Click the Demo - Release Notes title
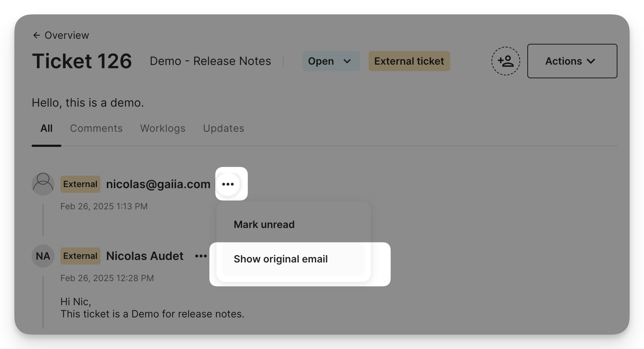 [x=210, y=61]
